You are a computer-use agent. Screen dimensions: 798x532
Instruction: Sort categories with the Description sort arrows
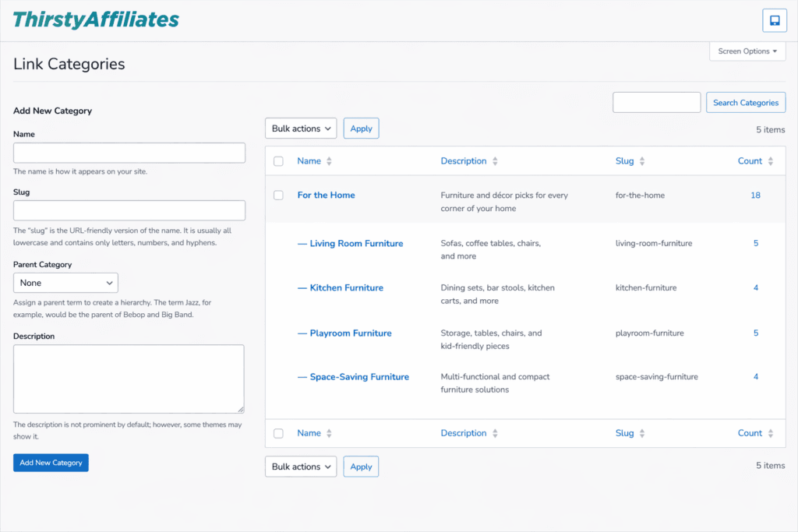tap(494, 160)
